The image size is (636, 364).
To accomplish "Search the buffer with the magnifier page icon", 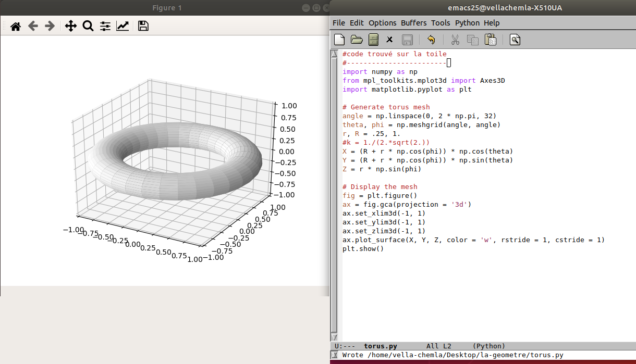I will coord(515,40).
